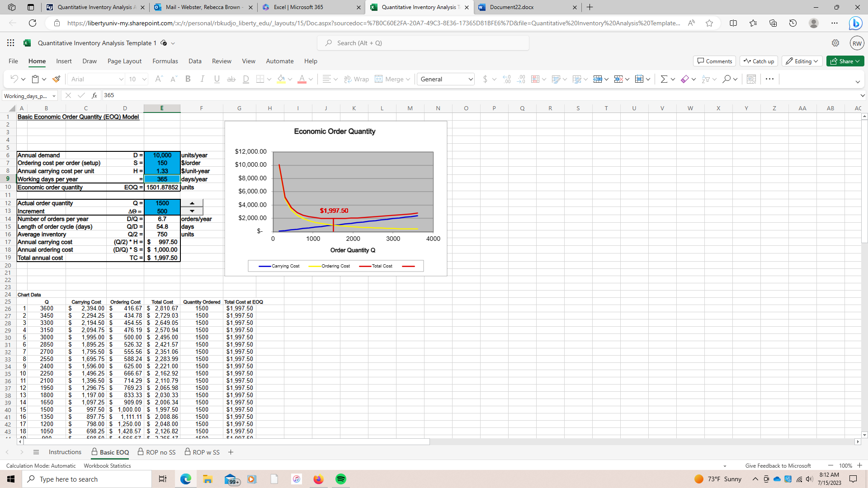Open Spotify from the taskbar

(341, 479)
